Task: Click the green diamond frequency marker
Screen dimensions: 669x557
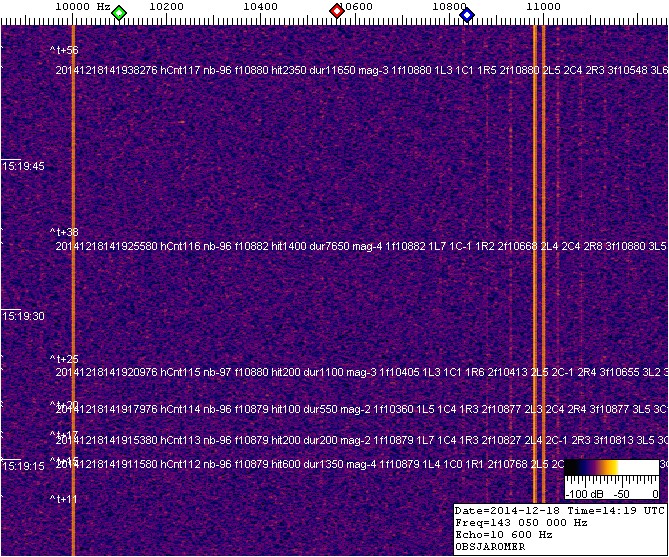Action: 119,12
